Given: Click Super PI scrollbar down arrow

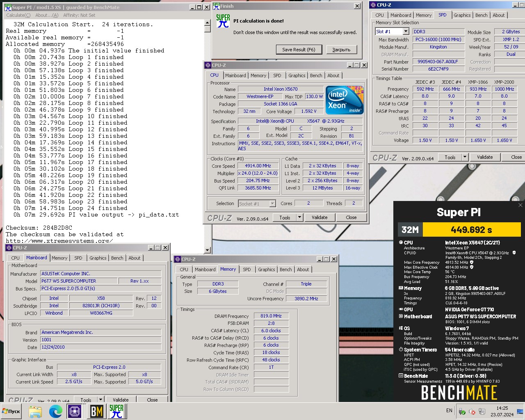Looking at the screenshot, I should (x=207, y=250).
